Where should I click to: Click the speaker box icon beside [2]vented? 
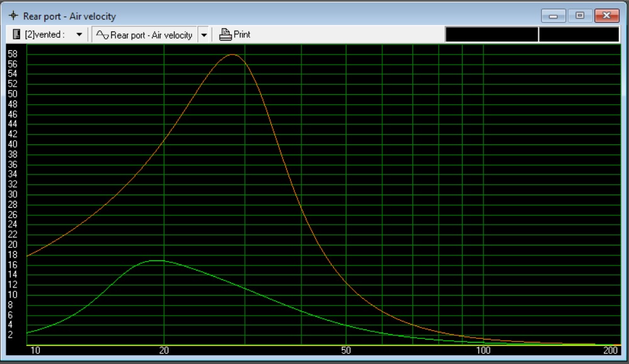(x=17, y=35)
